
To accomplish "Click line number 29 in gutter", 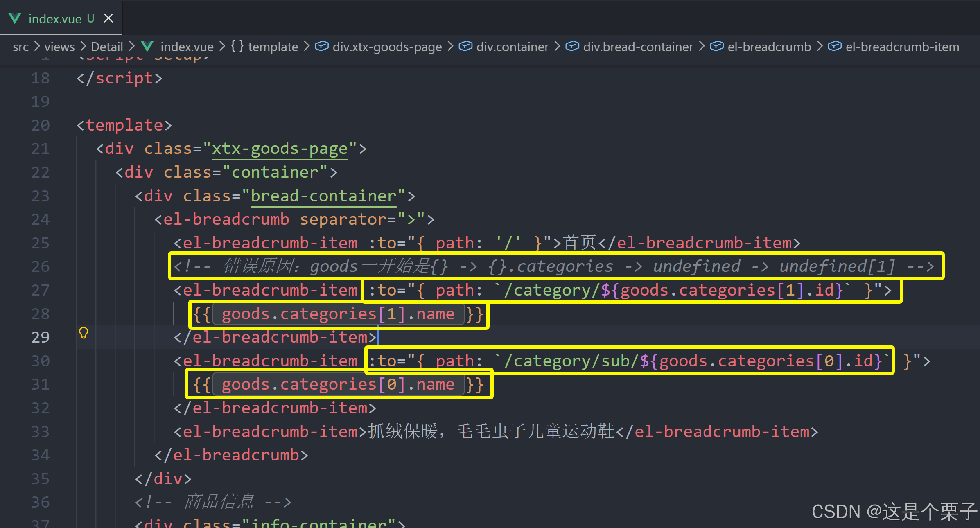I will [x=40, y=337].
